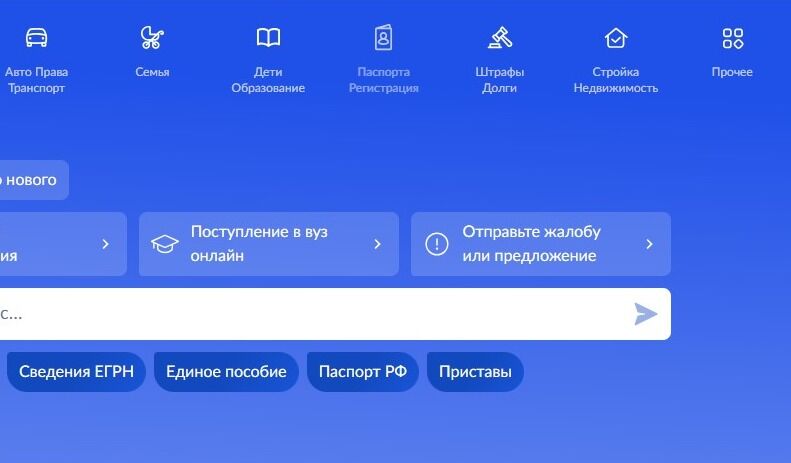Expand chevron on Поступление в вуз card
This screenshot has width=791, height=463.
coord(377,244)
